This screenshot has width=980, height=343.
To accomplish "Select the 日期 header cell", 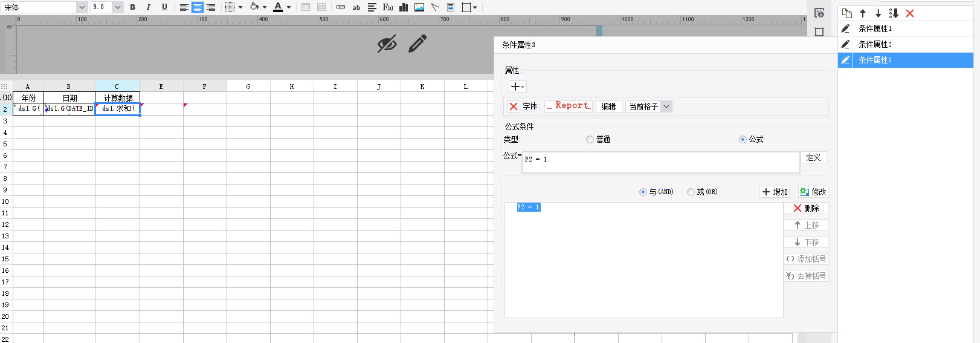I will point(69,98).
